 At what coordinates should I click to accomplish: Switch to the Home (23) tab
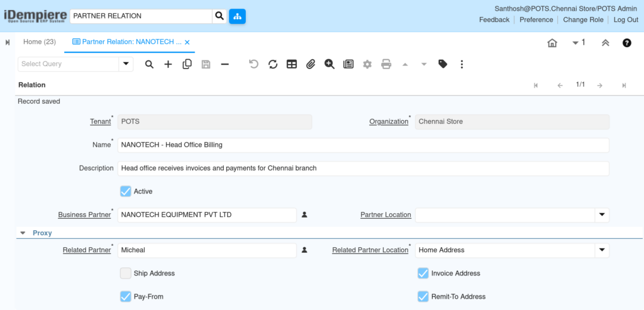pos(40,42)
